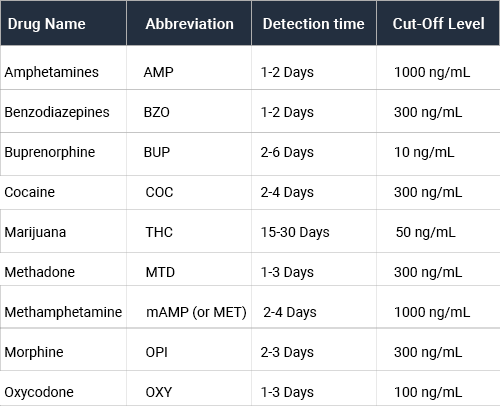The height and width of the screenshot is (406, 500).
Task: Click the AMP abbreviation cell
Action: coord(189,68)
